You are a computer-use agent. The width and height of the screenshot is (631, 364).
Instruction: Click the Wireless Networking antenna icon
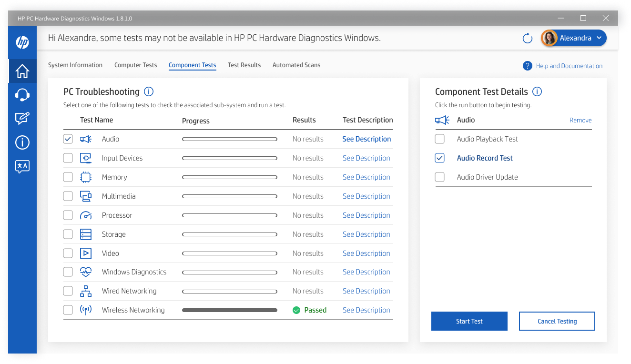[86, 310]
